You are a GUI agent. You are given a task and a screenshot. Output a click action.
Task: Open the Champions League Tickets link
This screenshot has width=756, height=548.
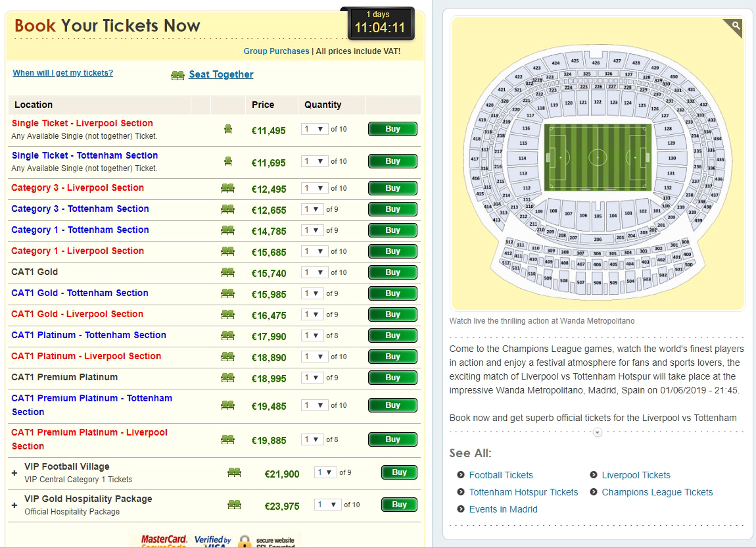coord(657,492)
